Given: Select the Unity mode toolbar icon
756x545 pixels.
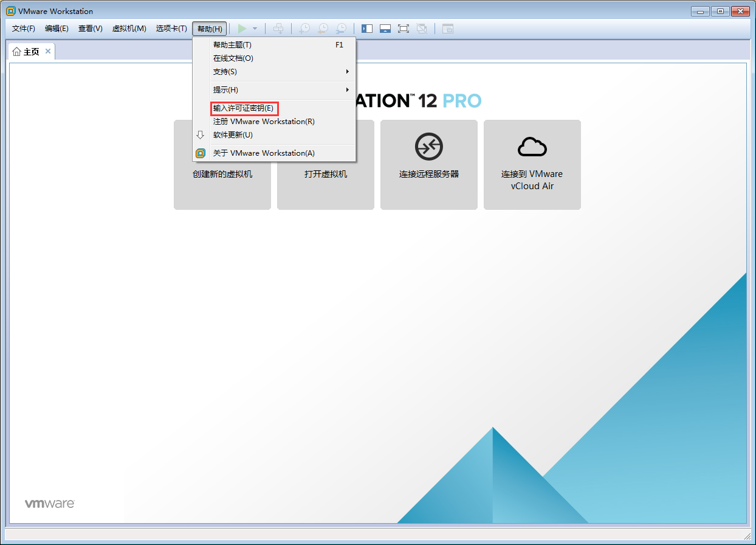Looking at the screenshot, I should pyautogui.click(x=422, y=28).
